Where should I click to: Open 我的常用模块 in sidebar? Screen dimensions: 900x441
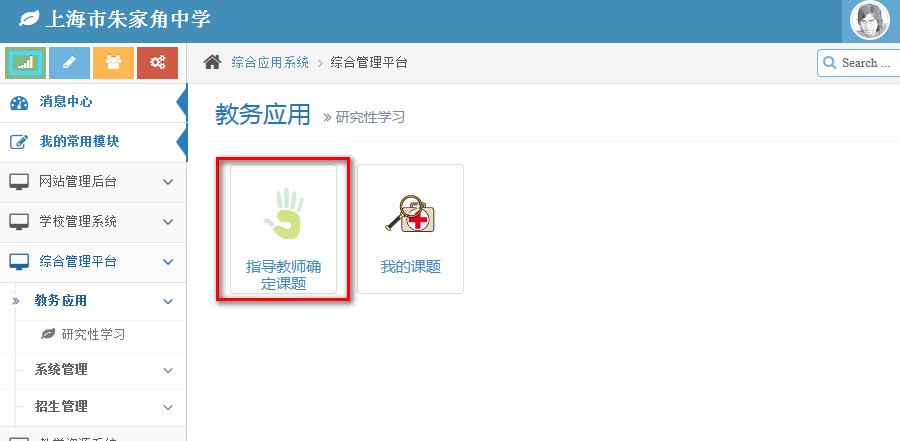93,142
